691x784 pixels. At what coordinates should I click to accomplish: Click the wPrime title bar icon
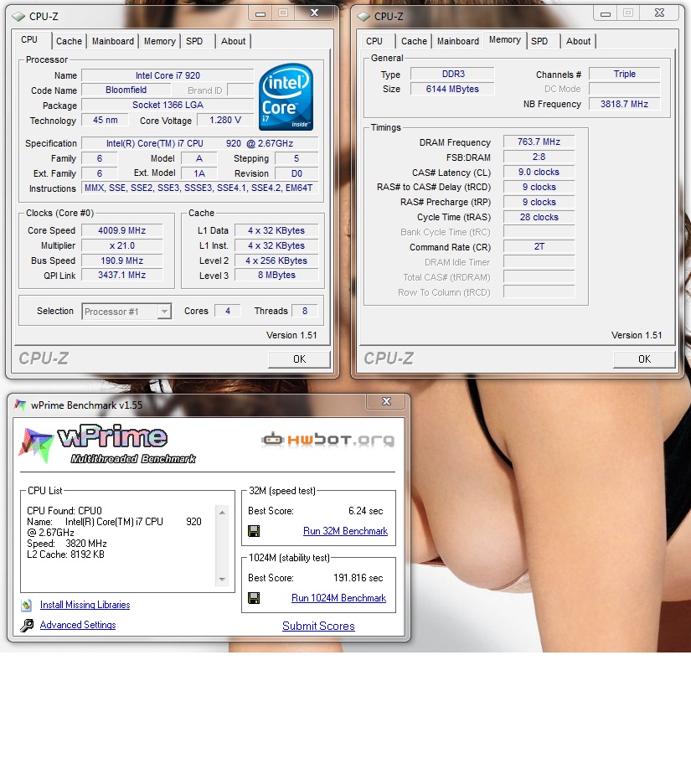coord(20,405)
